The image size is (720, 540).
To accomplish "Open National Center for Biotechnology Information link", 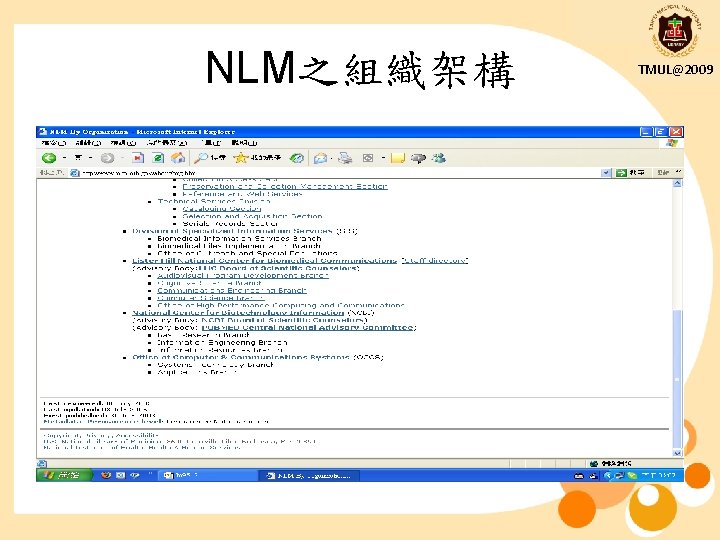I will (x=238, y=313).
